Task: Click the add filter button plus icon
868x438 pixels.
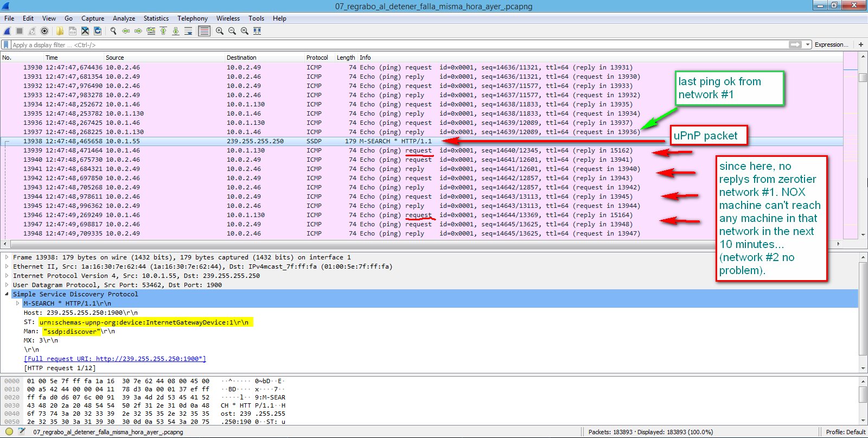Action: click(x=861, y=45)
